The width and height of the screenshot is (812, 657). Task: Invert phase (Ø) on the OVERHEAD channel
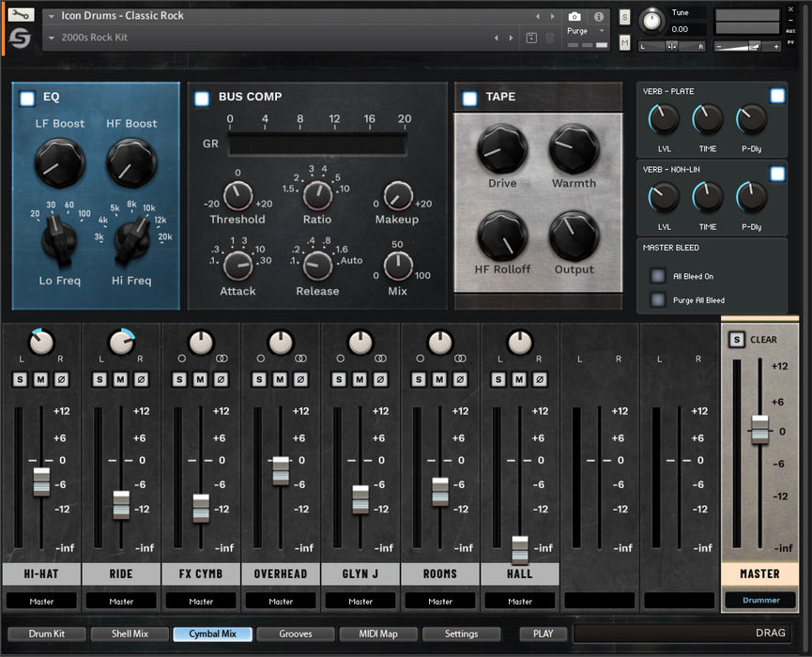point(299,378)
